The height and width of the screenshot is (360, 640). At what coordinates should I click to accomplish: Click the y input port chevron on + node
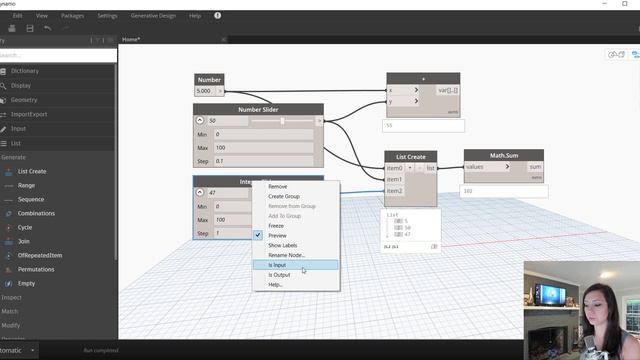(416, 100)
